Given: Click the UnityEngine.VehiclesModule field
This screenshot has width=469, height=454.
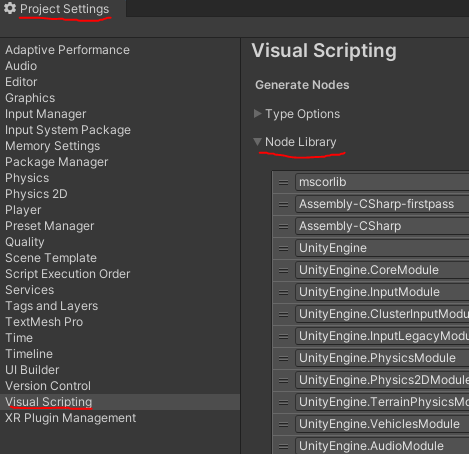Looking at the screenshot, I should click(382, 424).
